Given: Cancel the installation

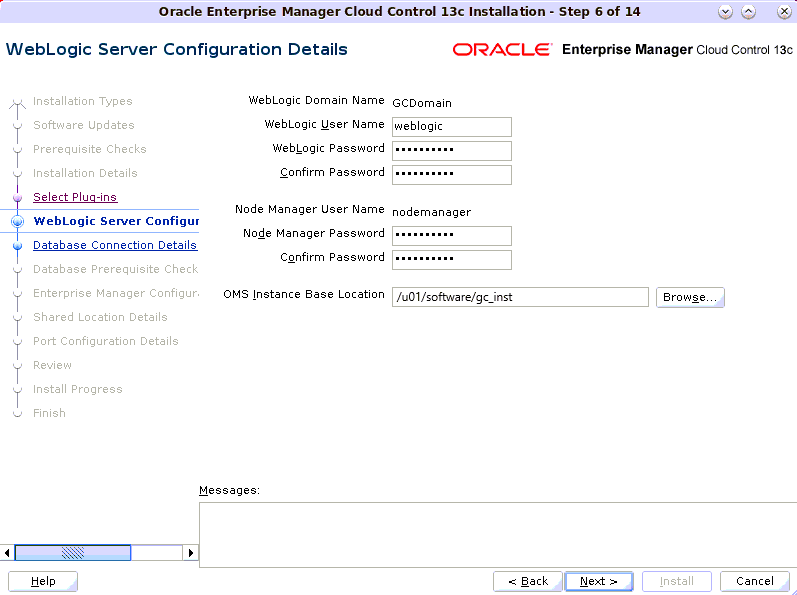Looking at the screenshot, I should (755, 581).
